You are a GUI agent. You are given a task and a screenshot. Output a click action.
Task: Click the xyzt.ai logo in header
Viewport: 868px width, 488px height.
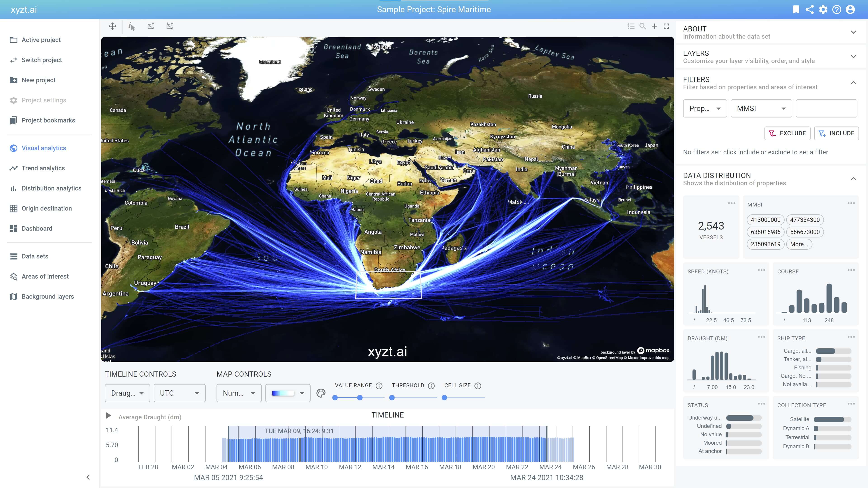[x=24, y=9]
